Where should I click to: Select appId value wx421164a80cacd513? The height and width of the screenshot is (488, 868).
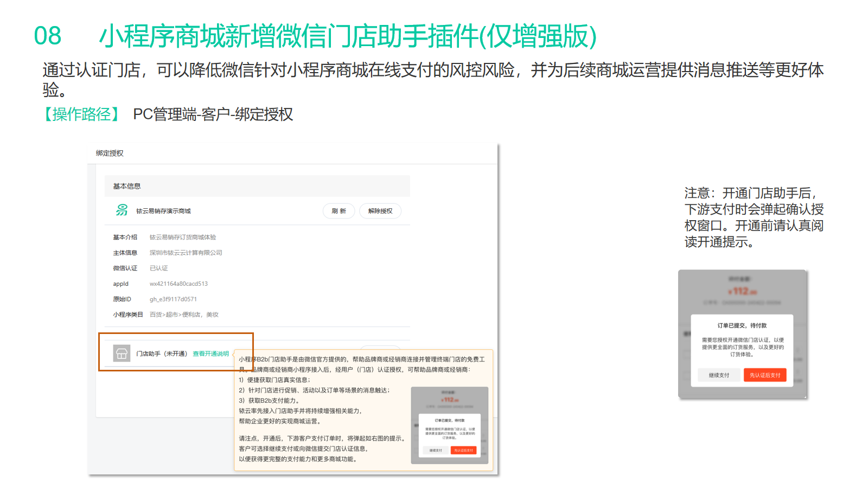pyautogui.click(x=178, y=284)
